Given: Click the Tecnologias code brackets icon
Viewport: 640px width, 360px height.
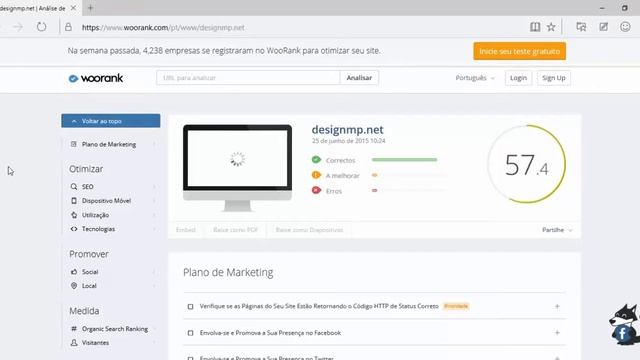Looking at the screenshot, I should (74, 229).
